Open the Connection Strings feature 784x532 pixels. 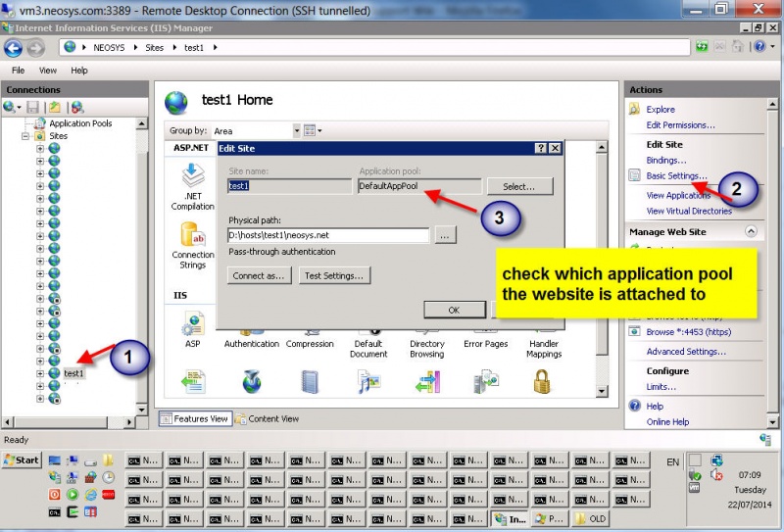pyautogui.click(x=193, y=246)
